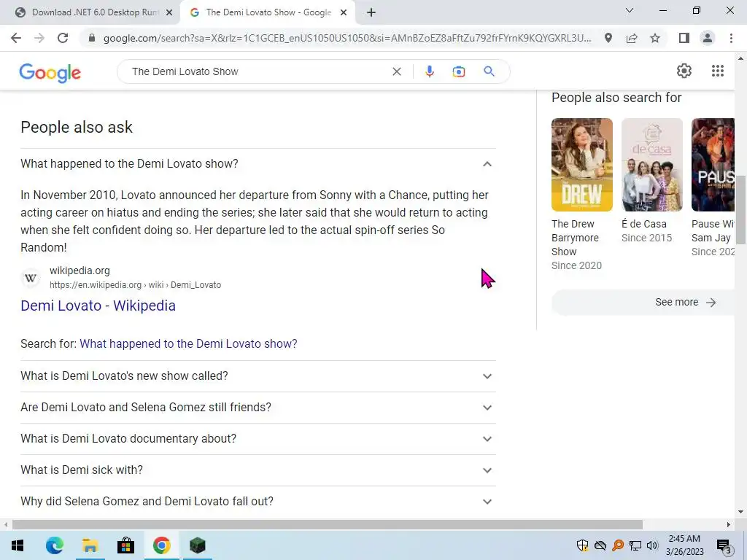Image resolution: width=747 pixels, height=560 pixels.
Task: Click scroll right arrow on horizontal scrollbar
Action: [729, 525]
